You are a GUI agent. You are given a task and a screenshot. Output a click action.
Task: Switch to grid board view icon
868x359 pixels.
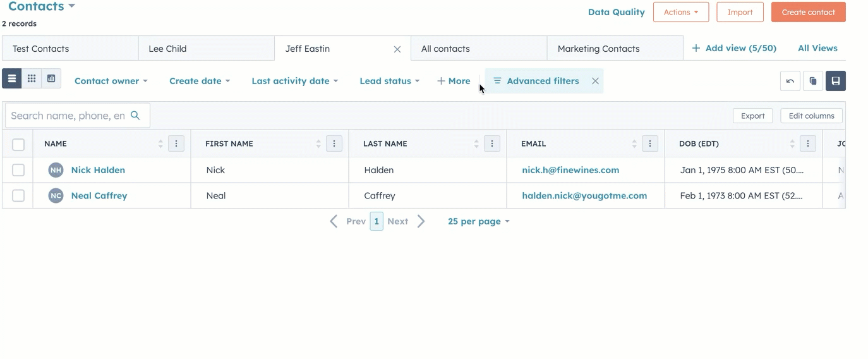pyautogui.click(x=32, y=79)
